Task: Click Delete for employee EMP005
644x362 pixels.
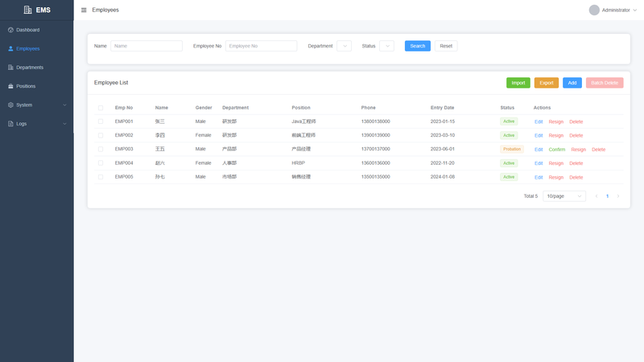Action: pyautogui.click(x=576, y=177)
